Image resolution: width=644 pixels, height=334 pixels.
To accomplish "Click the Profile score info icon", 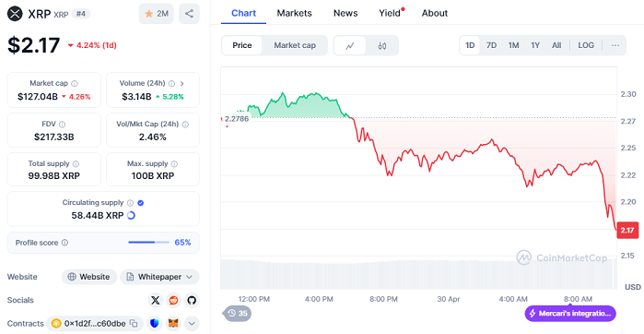I will (x=64, y=243).
